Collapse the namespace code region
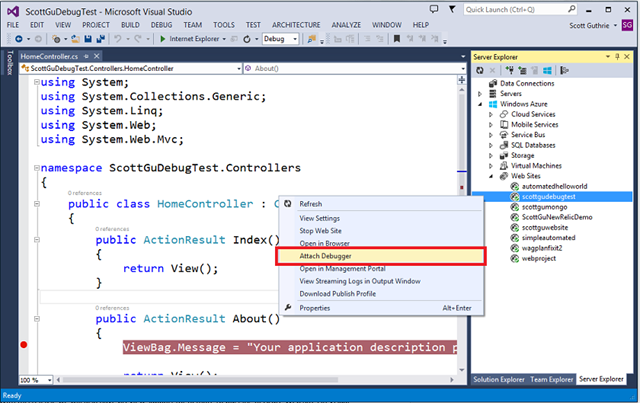This screenshot has width=640, height=403. coord(37,167)
